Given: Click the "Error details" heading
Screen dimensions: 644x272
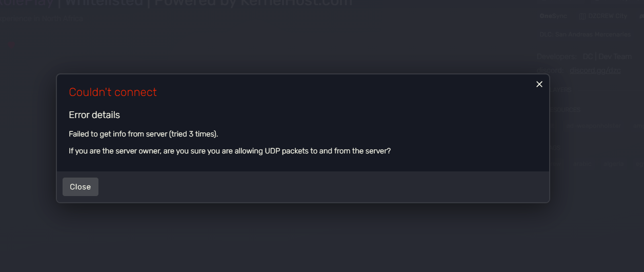Looking at the screenshot, I should point(94,115).
